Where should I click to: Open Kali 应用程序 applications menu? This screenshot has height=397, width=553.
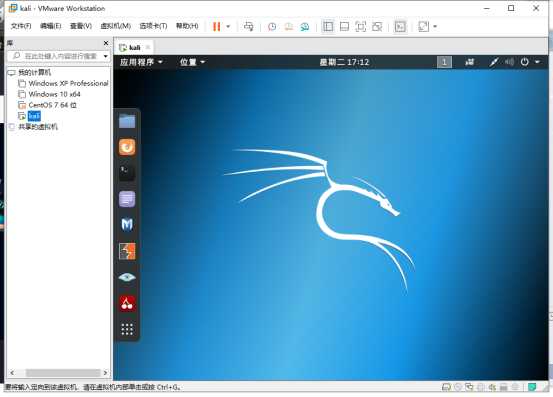pyautogui.click(x=141, y=62)
